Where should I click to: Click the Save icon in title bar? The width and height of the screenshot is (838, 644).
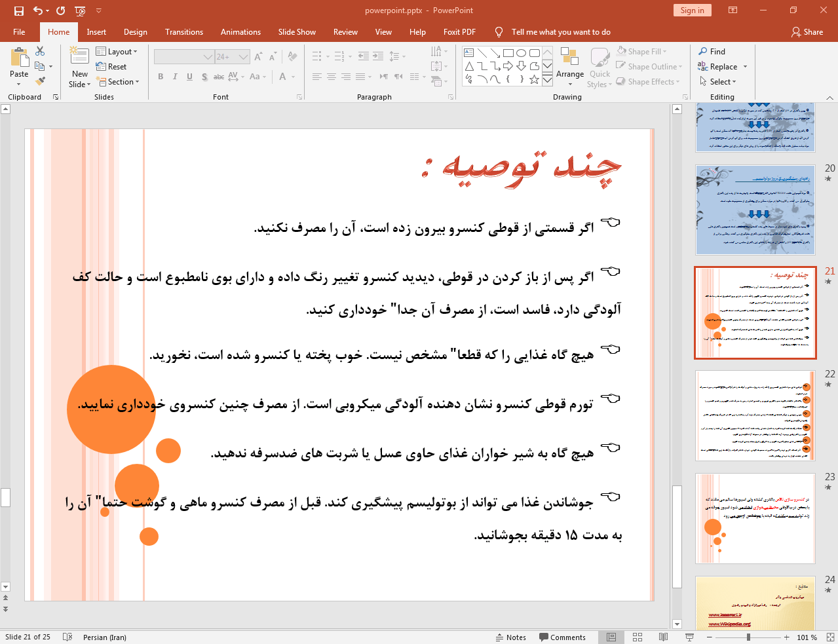click(18, 10)
